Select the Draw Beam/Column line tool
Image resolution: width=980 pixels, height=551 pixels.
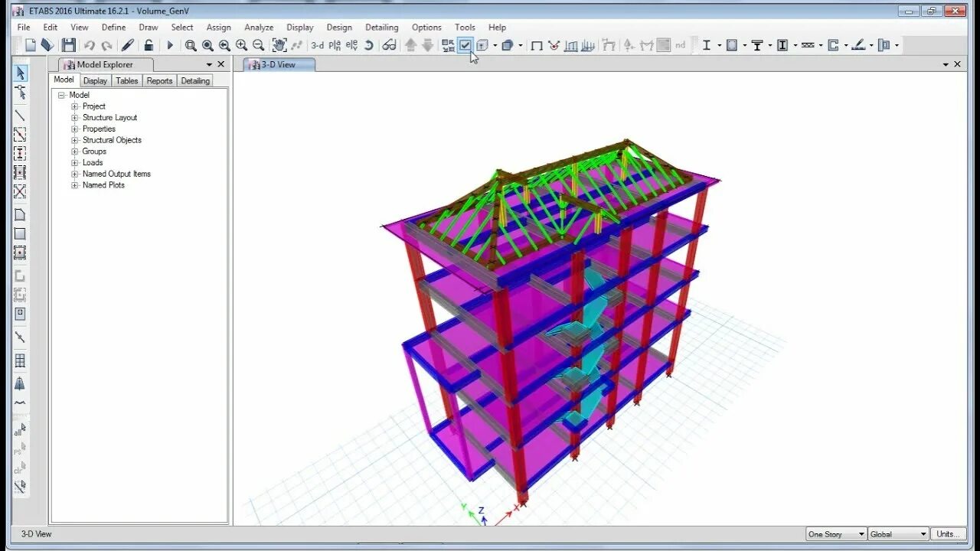(x=20, y=116)
